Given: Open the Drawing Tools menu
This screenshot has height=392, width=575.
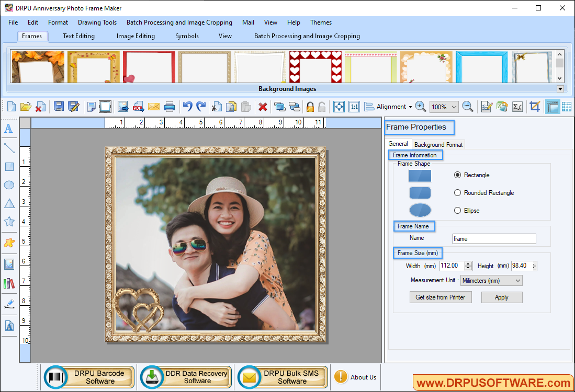Looking at the screenshot, I should click(97, 22).
